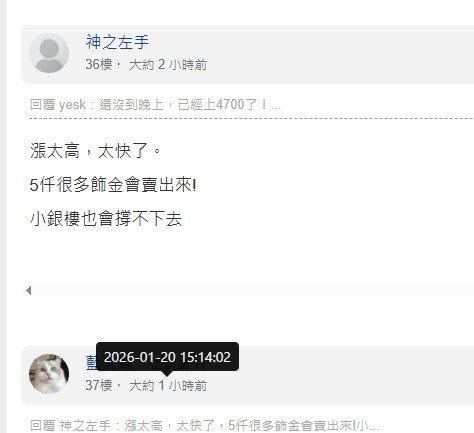The height and width of the screenshot is (433, 474).
Task: Open 神之左手's default gray avatar
Action: [x=49, y=53]
